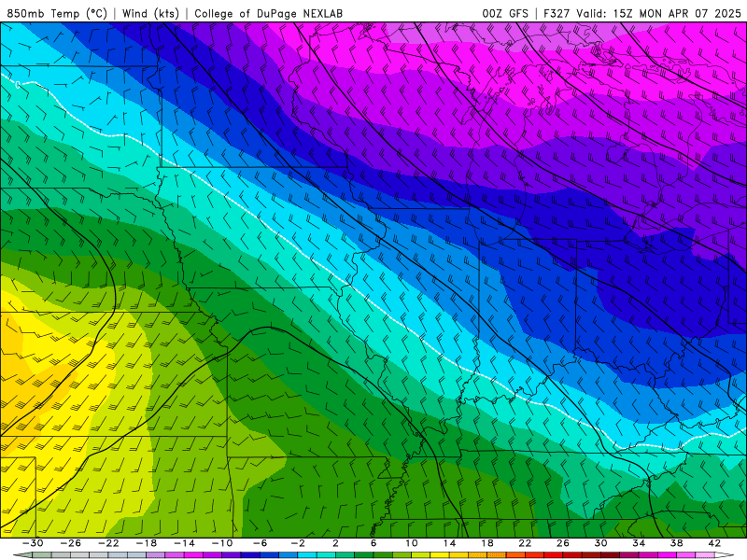This screenshot has height=560, width=747.
Task: Click the "Wind (kts)" header label
Action: pos(150,13)
